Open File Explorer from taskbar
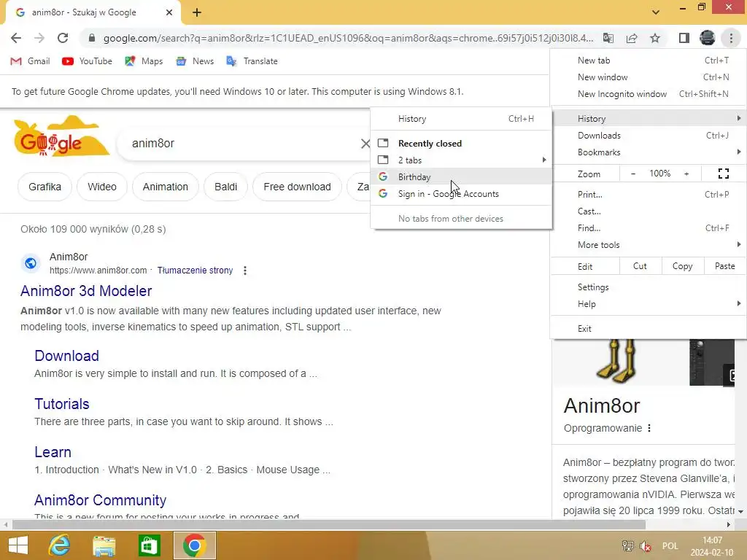The height and width of the screenshot is (560, 747). (x=104, y=545)
